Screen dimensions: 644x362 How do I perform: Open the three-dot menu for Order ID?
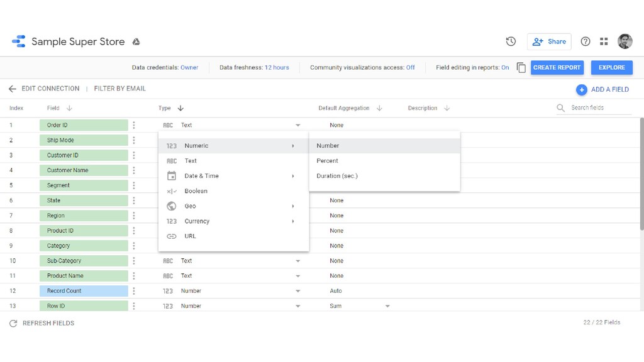tap(134, 125)
